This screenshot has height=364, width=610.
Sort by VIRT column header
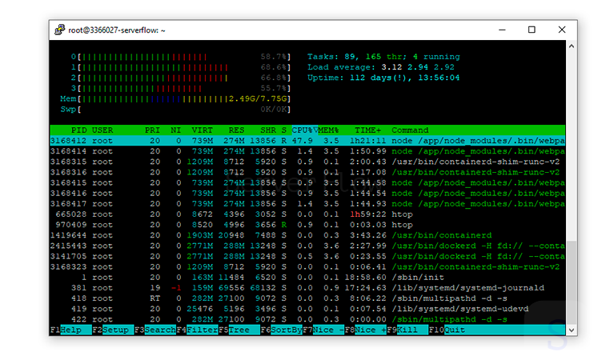coord(202,130)
